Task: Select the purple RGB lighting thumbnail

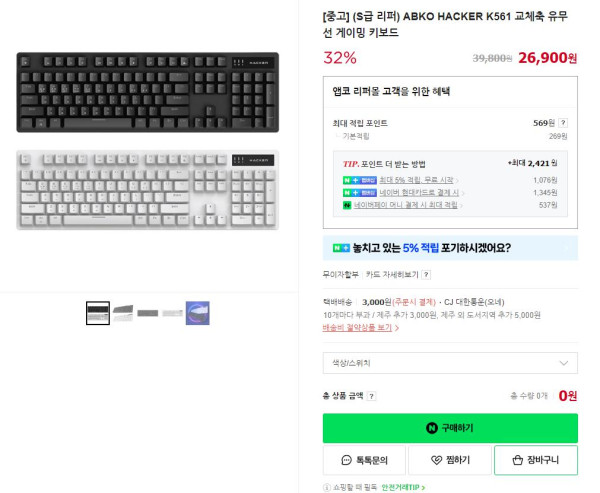Action: (197, 313)
